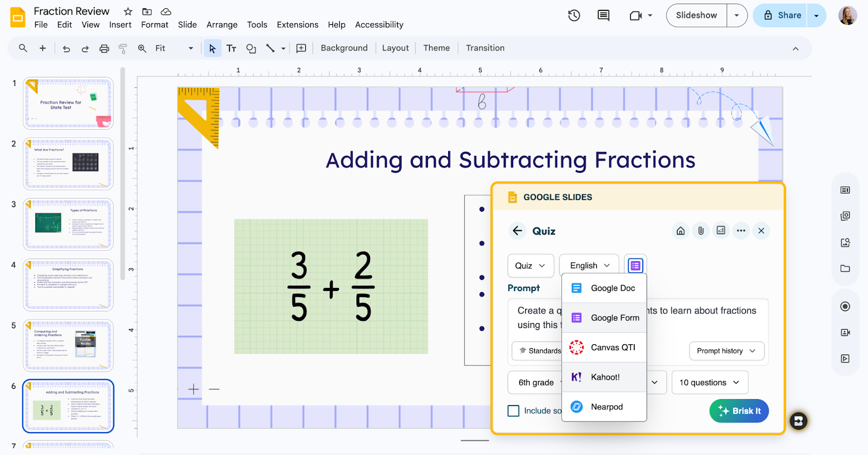
Task: Click the Brisk home icon
Action: click(680, 231)
